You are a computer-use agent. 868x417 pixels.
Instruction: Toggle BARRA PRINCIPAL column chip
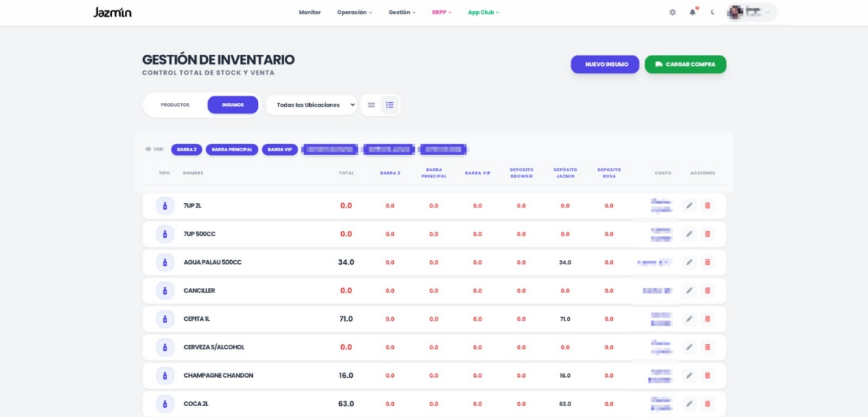[x=232, y=149]
